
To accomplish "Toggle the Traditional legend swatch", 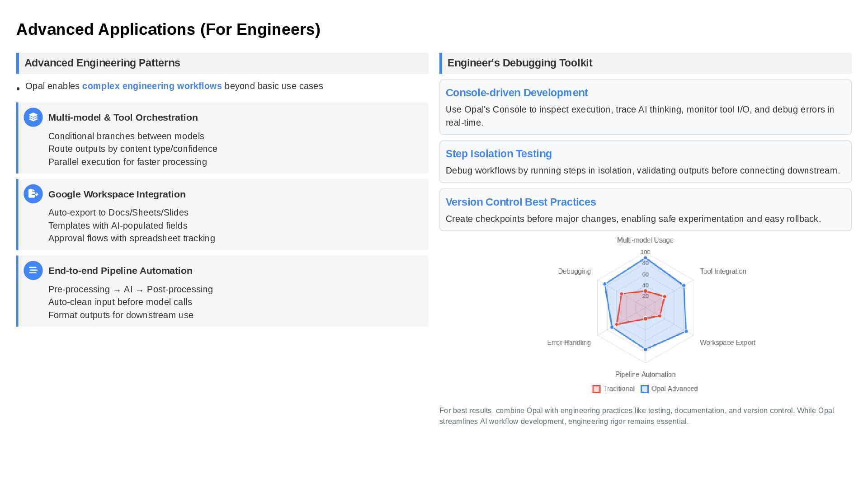I will coord(596,389).
